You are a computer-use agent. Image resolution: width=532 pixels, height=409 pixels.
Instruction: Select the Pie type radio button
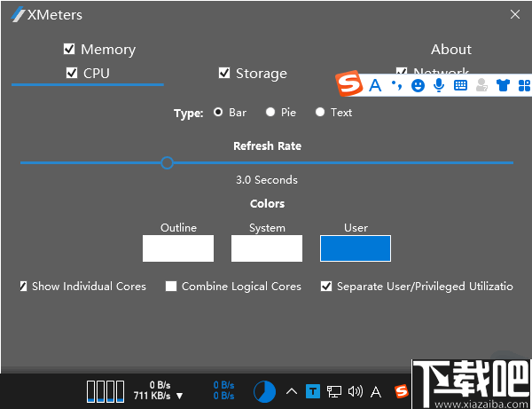(x=270, y=113)
